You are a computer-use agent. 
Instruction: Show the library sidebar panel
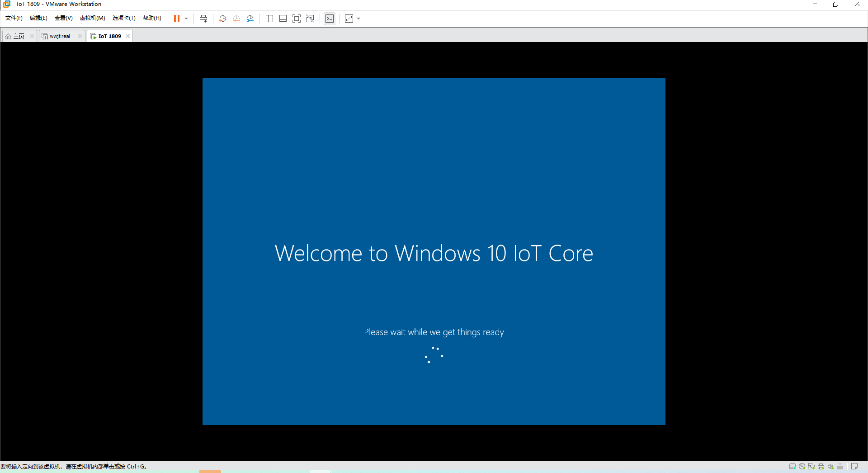269,19
